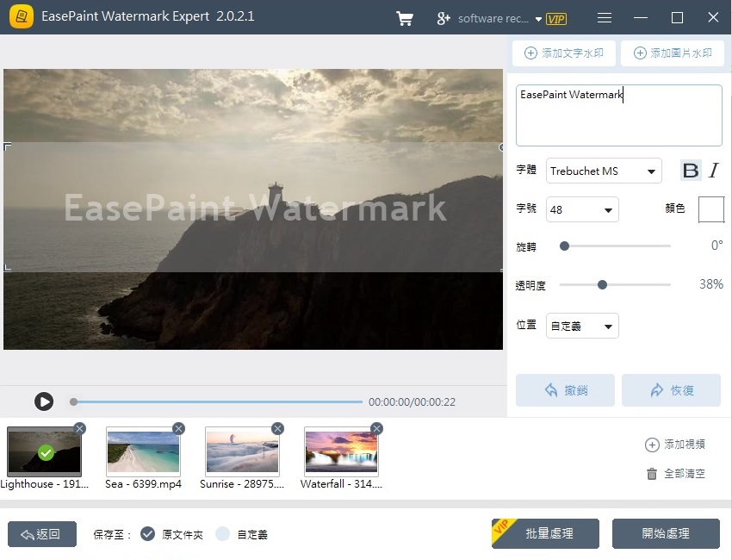Toggle italic formatting for watermark text
This screenshot has height=560, width=732.
click(714, 171)
